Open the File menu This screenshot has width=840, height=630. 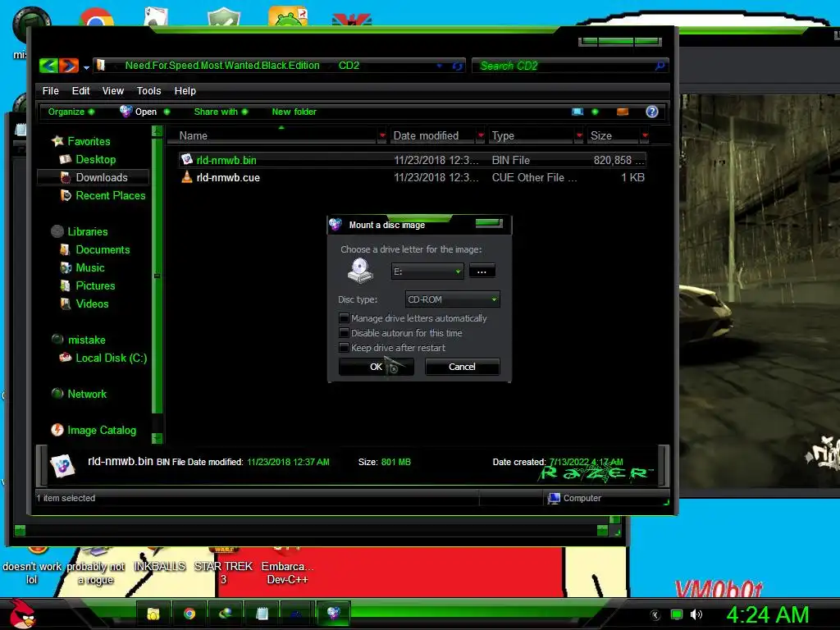coord(50,90)
